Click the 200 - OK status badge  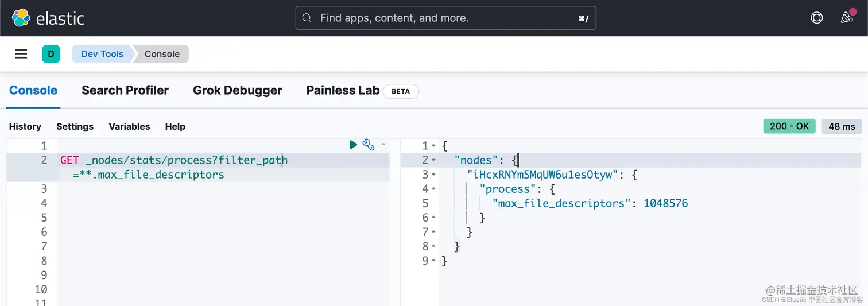(x=789, y=126)
